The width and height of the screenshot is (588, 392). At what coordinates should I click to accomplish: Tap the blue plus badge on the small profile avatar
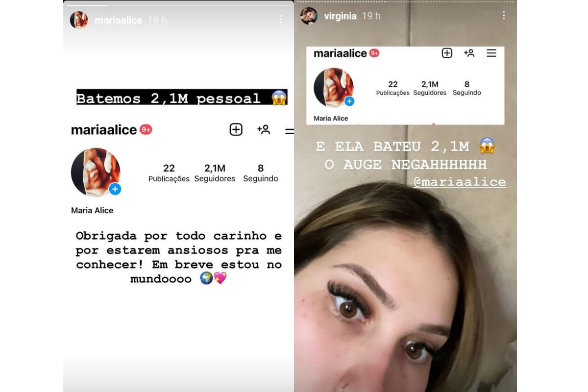349,101
